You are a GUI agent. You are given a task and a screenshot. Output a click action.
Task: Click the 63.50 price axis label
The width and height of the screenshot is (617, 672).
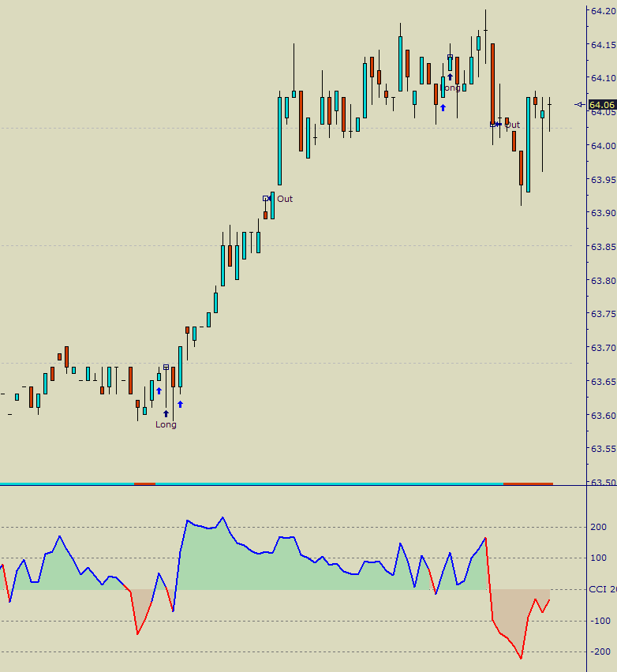coord(602,482)
